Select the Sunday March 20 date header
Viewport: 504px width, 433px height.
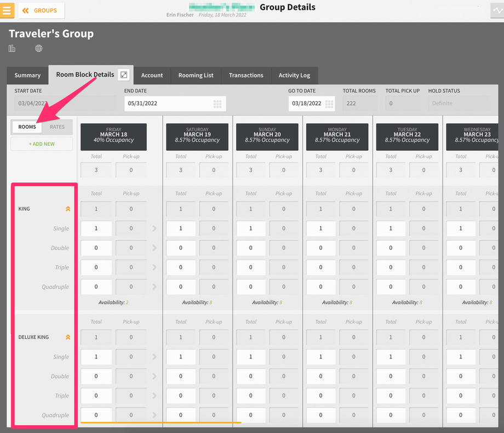[267, 136]
